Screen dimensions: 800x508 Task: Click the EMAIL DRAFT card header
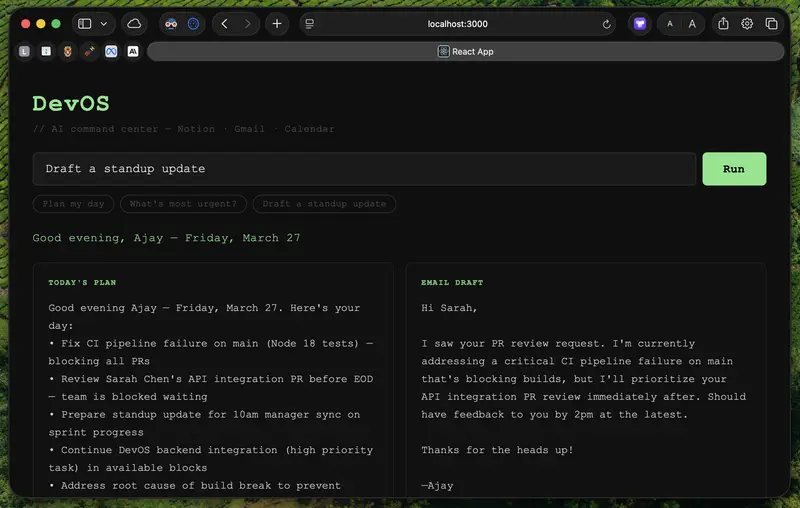click(x=452, y=283)
